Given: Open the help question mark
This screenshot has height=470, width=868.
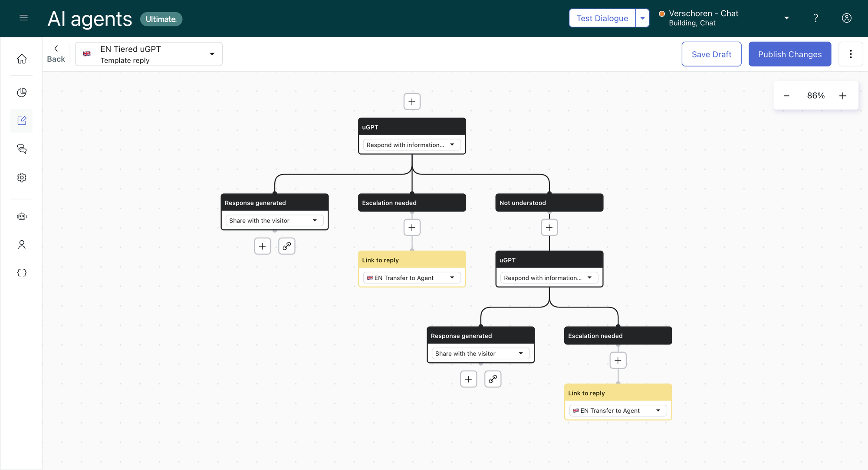Looking at the screenshot, I should pyautogui.click(x=815, y=18).
